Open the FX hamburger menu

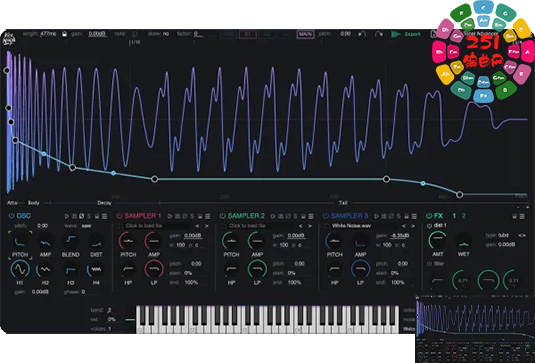522,216
